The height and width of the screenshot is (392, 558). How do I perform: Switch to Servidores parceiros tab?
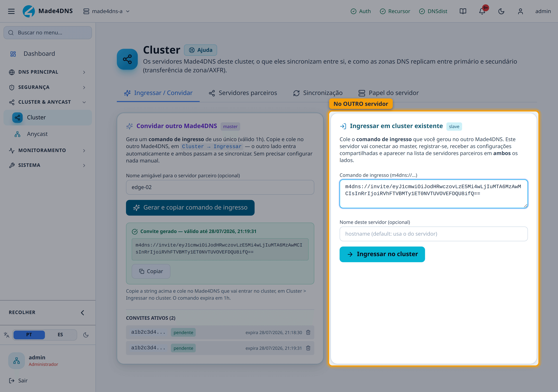pos(243,93)
